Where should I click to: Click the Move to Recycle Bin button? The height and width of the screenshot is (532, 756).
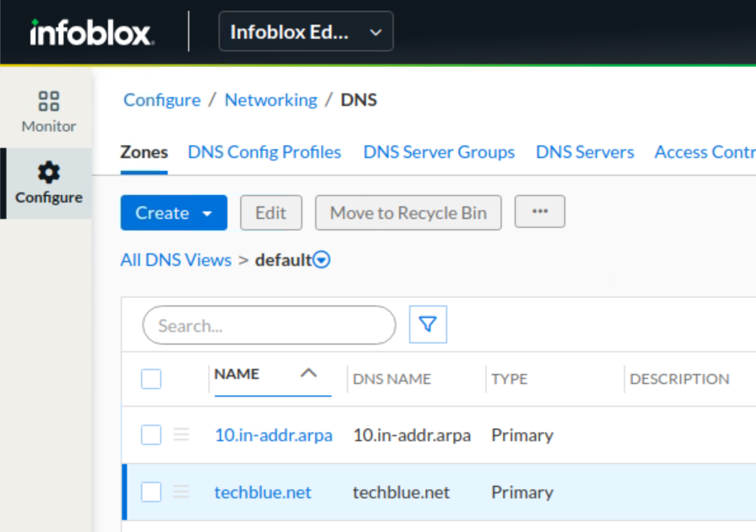coord(408,213)
